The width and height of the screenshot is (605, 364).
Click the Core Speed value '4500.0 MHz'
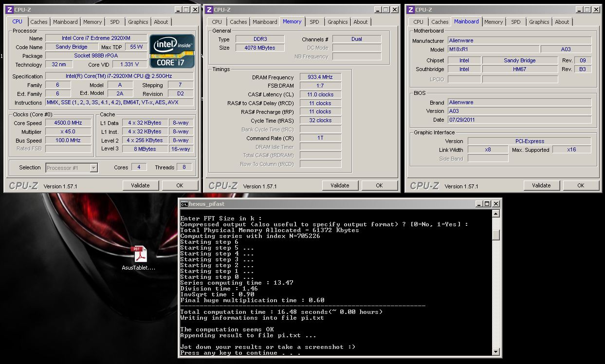68,123
